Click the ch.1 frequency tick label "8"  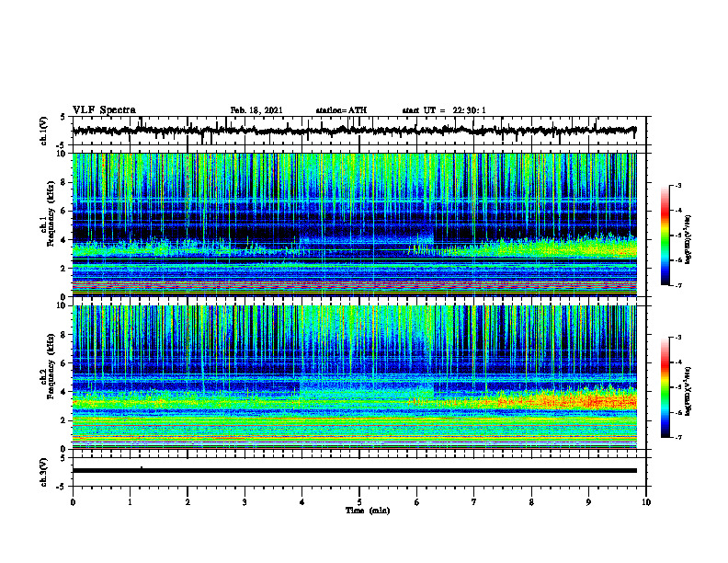click(x=63, y=182)
